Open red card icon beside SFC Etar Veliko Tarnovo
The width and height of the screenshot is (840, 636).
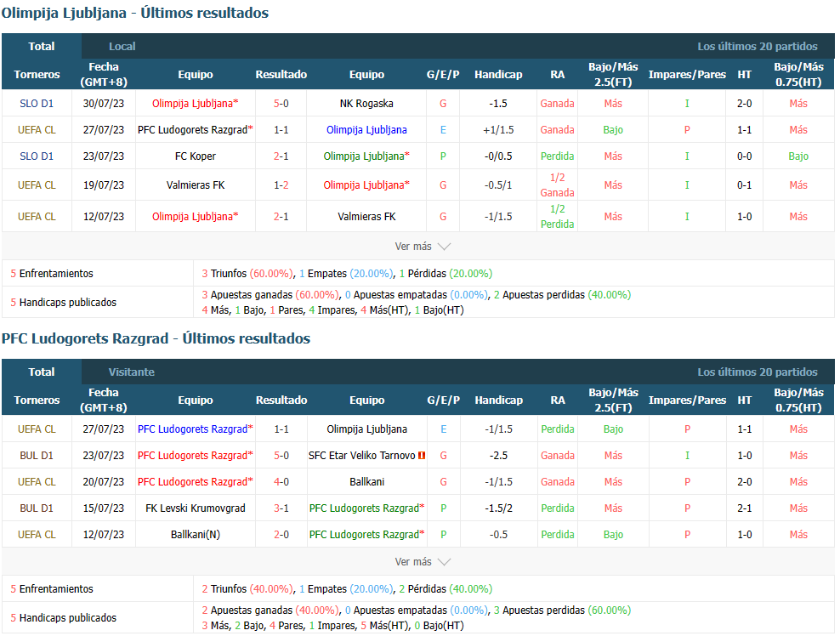tap(422, 456)
